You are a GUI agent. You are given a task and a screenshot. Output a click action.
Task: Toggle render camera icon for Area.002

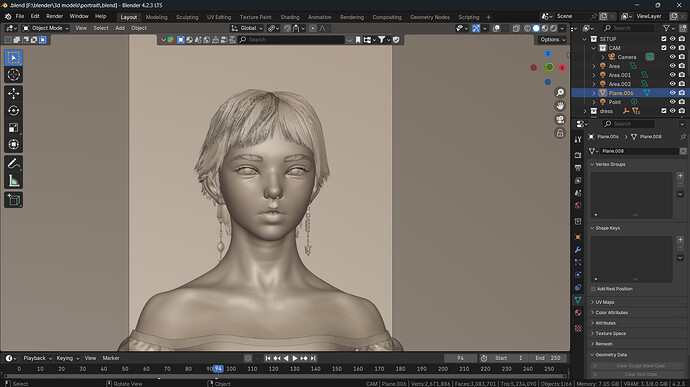682,84
